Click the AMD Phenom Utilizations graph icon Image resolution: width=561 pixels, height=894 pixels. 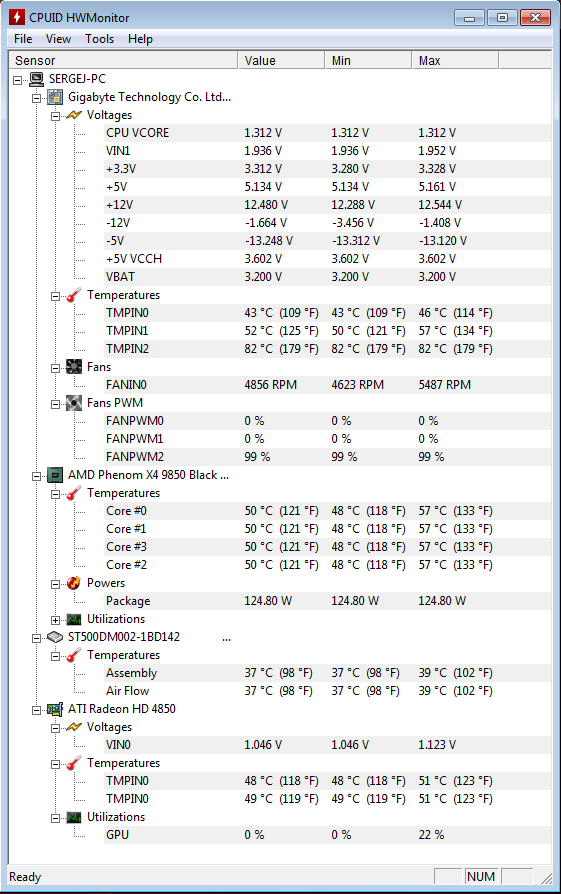(74, 619)
